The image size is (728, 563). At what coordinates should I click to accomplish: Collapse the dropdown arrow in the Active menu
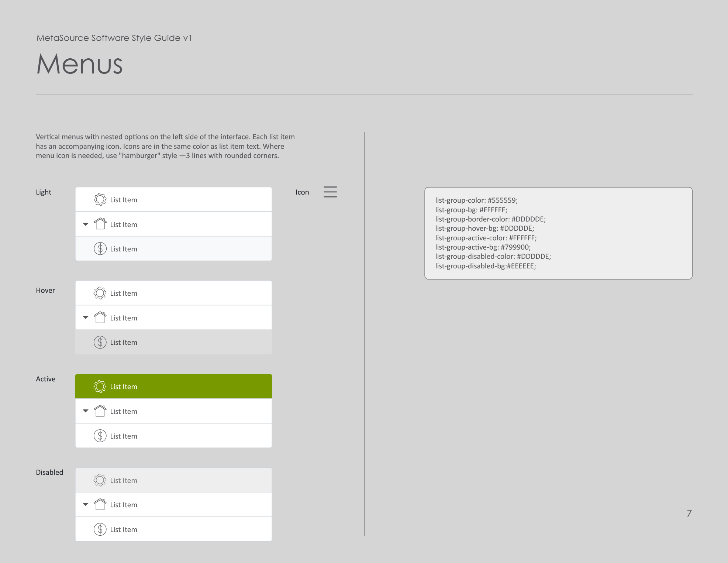pyautogui.click(x=85, y=411)
